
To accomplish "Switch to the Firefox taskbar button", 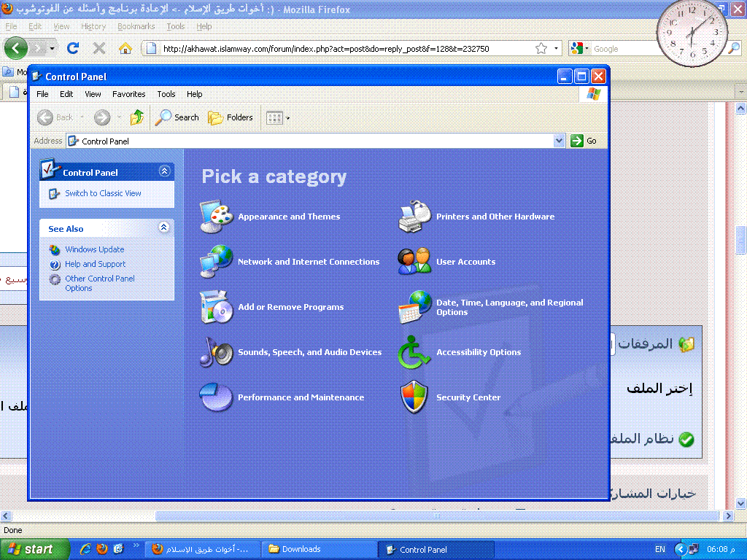I will [x=204, y=549].
